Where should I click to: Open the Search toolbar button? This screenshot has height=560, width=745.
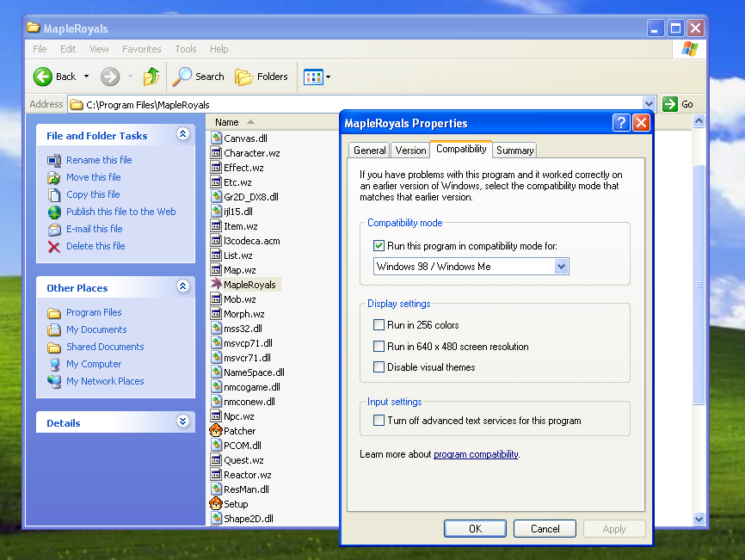pos(199,77)
